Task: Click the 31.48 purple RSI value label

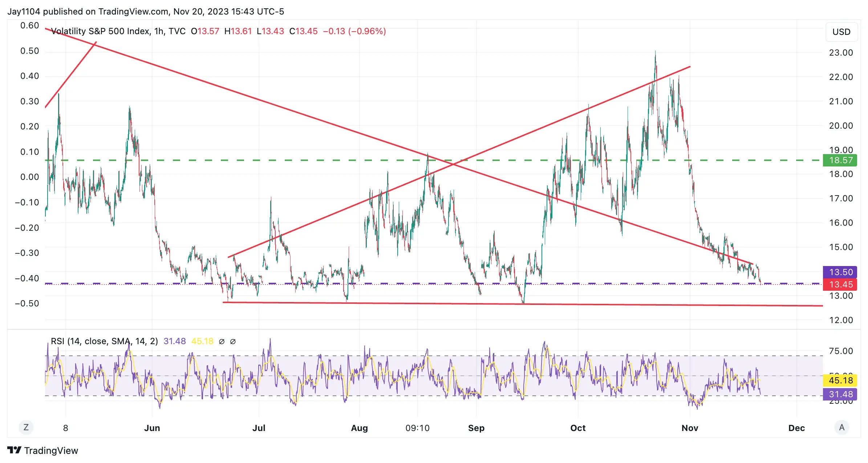Action: pos(840,394)
